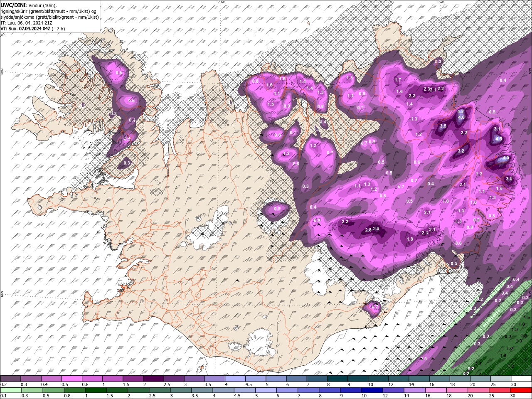Pick the pale green 0.1 swatch, bottom legend row

click(x=11, y=390)
